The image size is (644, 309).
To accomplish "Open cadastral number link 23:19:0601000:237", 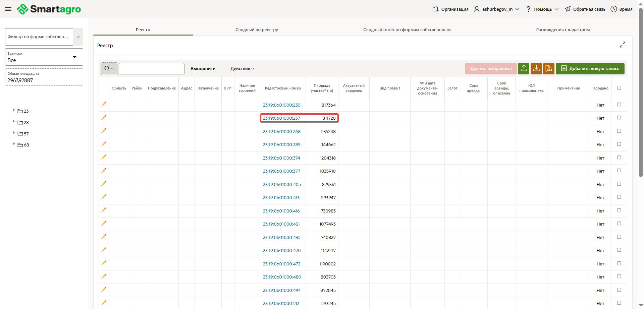I will pos(281,118).
